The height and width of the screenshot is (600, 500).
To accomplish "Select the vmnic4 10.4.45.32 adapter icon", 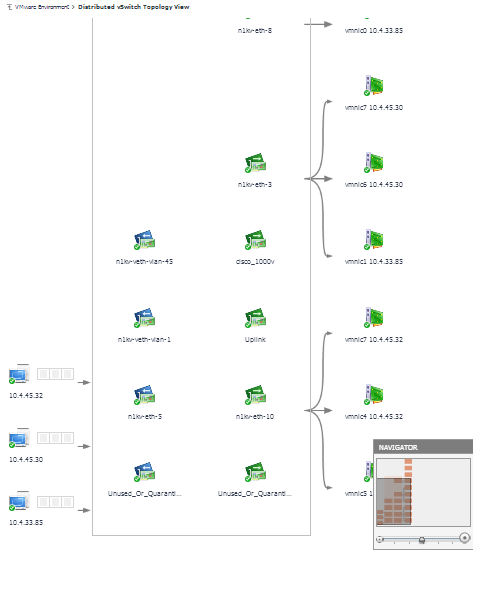I will 373,395.
